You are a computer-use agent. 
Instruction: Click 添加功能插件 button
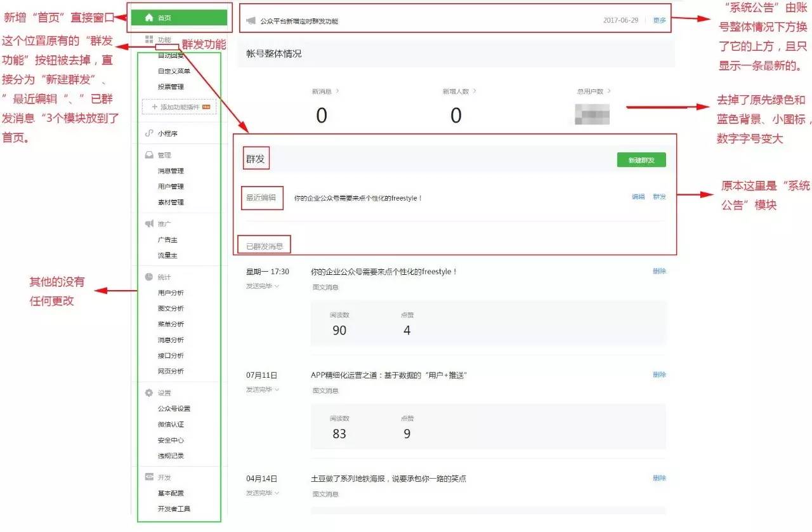179,107
